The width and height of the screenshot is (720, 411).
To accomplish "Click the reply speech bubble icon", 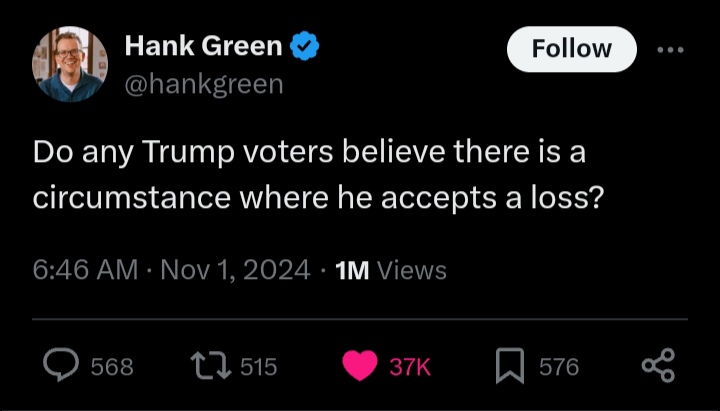I will [x=61, y=366].
